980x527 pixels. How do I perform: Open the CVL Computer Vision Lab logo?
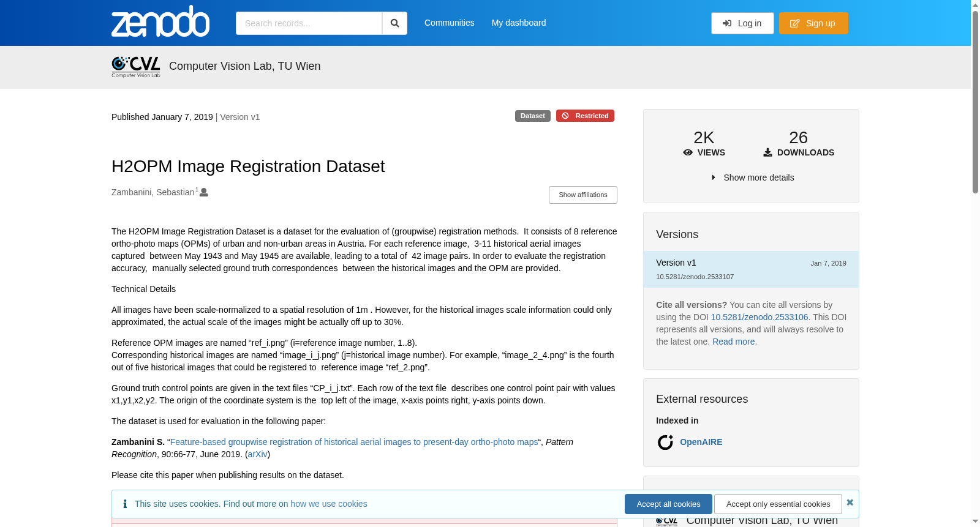point(136,67)
